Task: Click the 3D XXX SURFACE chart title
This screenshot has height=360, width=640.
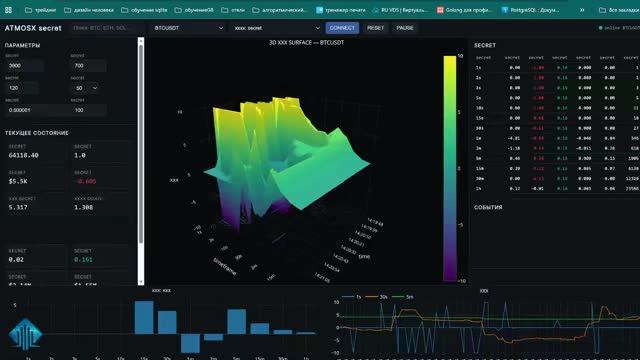Action: pos(307,42)
